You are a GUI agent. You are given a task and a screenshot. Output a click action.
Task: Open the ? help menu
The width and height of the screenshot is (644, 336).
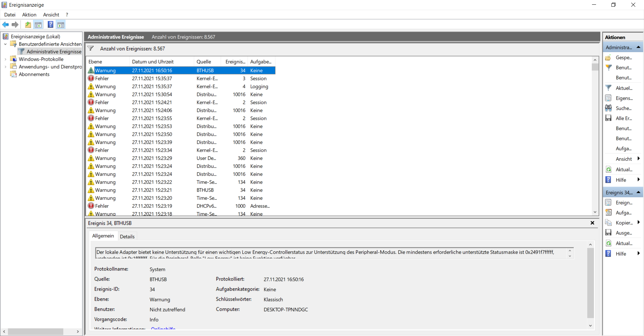tap(67, 15)
